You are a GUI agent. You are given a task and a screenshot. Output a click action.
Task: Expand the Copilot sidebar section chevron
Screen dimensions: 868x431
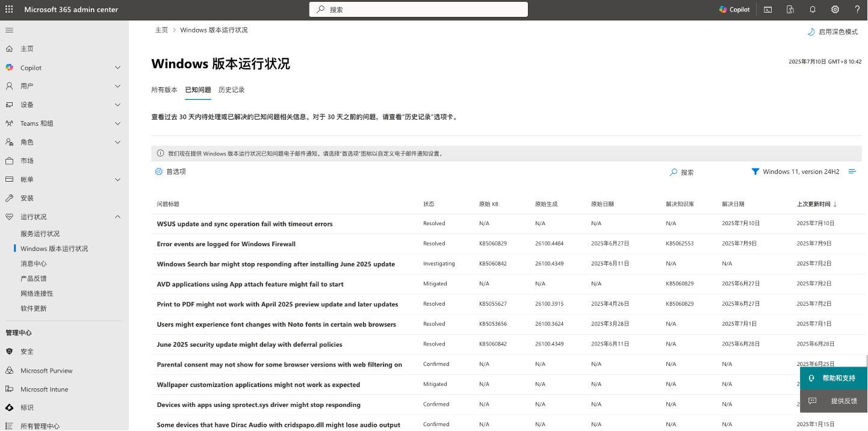(118, 67)
